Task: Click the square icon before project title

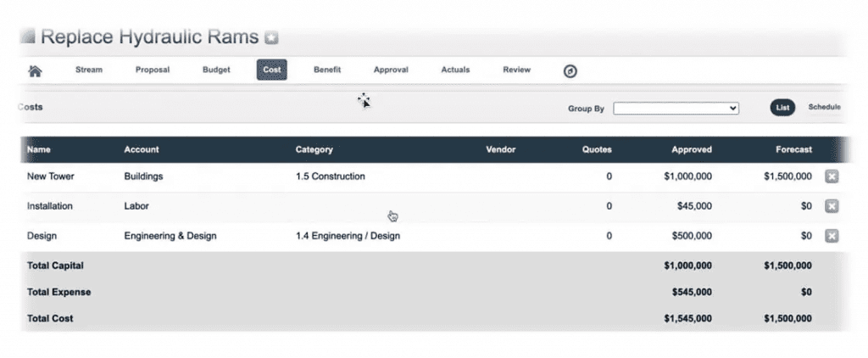Action: (x=28, y=36)
